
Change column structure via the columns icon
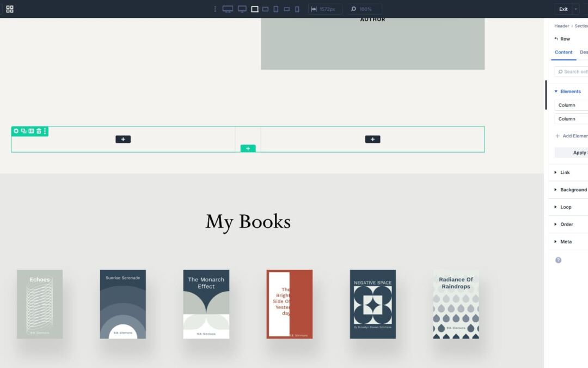pos(32,131)
